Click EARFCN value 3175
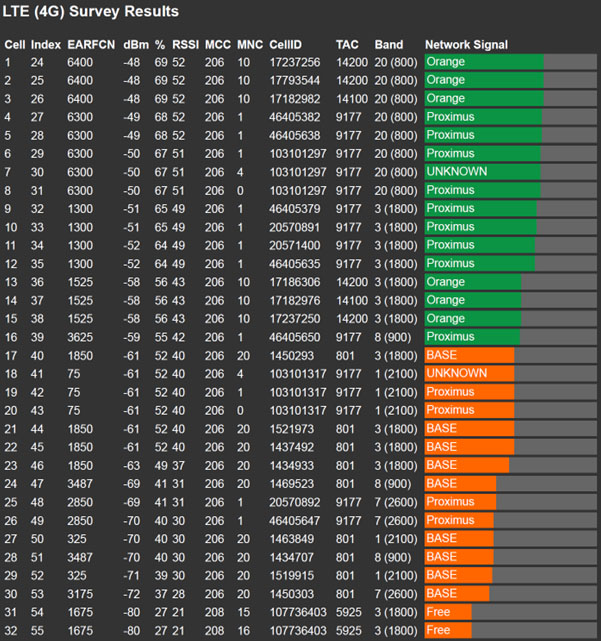This screenshot has height=641, width=601. point(80,594)
